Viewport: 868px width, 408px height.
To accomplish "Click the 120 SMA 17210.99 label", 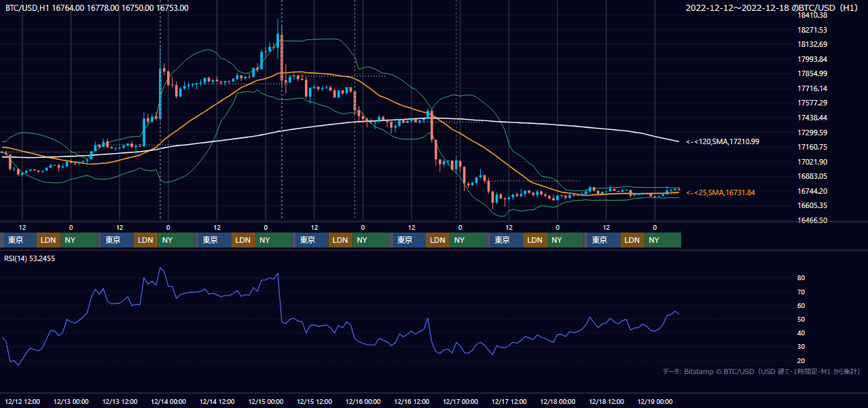I will pos(723,141).
